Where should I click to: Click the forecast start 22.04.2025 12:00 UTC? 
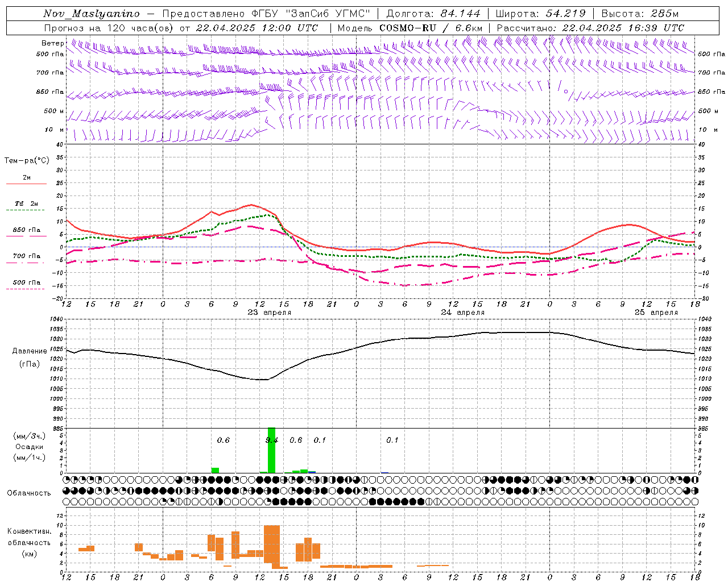click(257, 27)
